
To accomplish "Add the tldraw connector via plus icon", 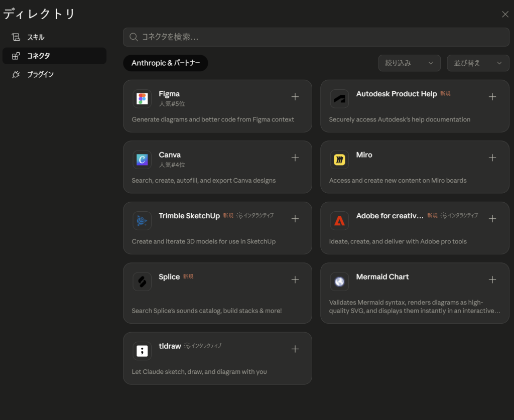I will (x=295, y=349).
